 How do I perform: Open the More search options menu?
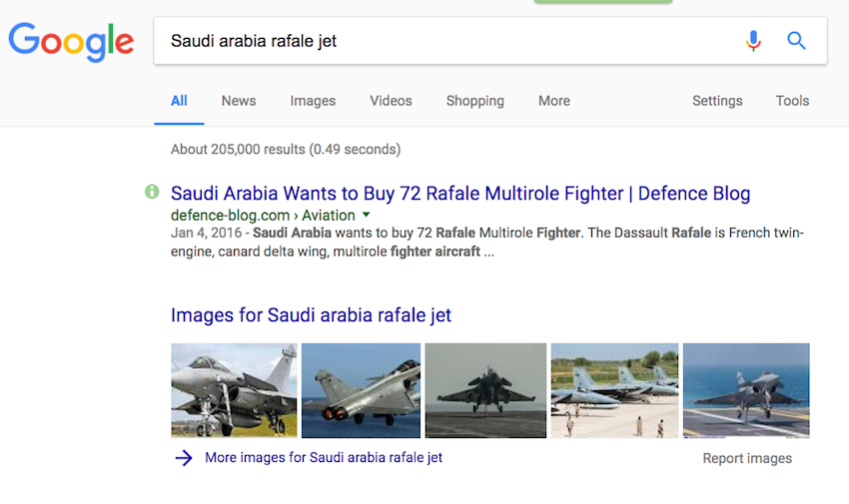click(553, 101)
